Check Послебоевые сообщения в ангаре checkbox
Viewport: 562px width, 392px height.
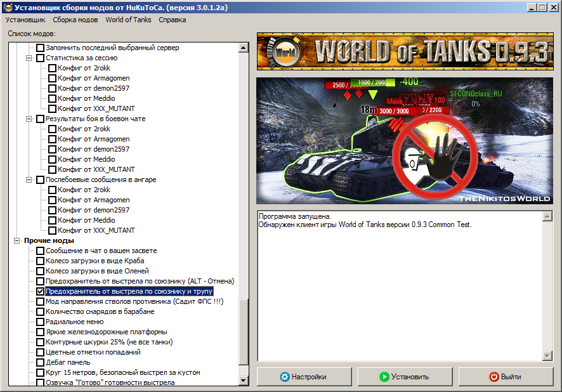point(40,180)
